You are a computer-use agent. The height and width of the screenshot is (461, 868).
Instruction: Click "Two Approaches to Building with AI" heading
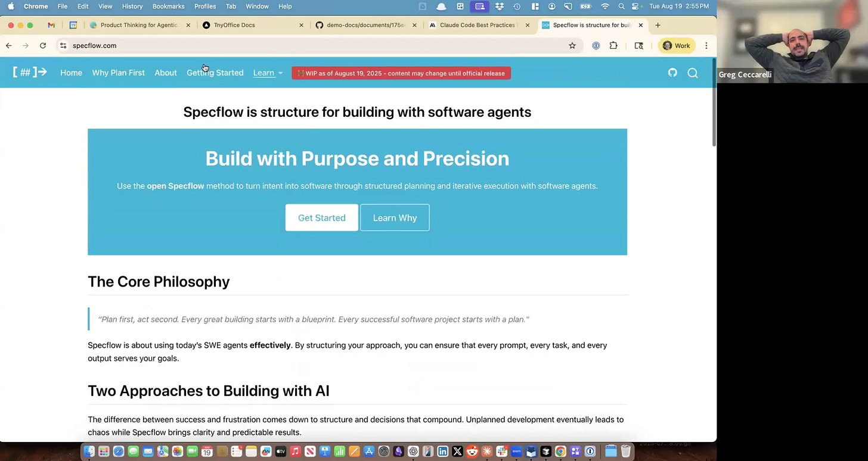coord(209,391)
